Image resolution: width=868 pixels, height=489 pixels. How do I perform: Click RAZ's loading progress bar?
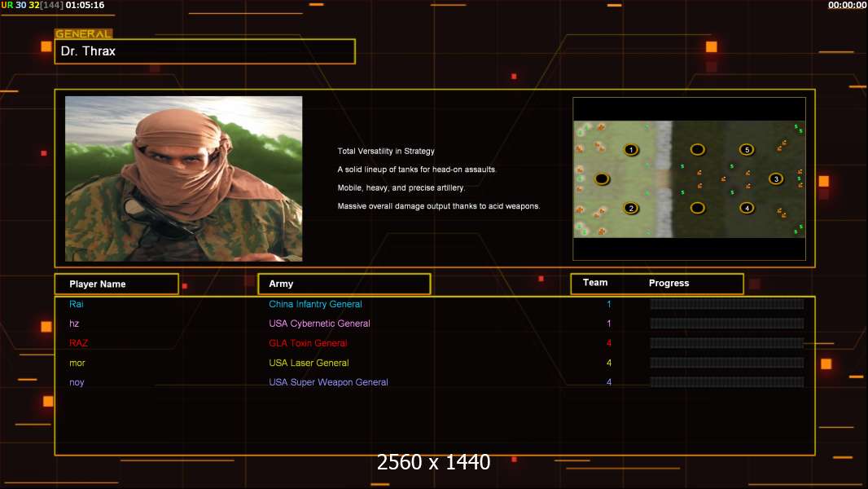(727, 343)
